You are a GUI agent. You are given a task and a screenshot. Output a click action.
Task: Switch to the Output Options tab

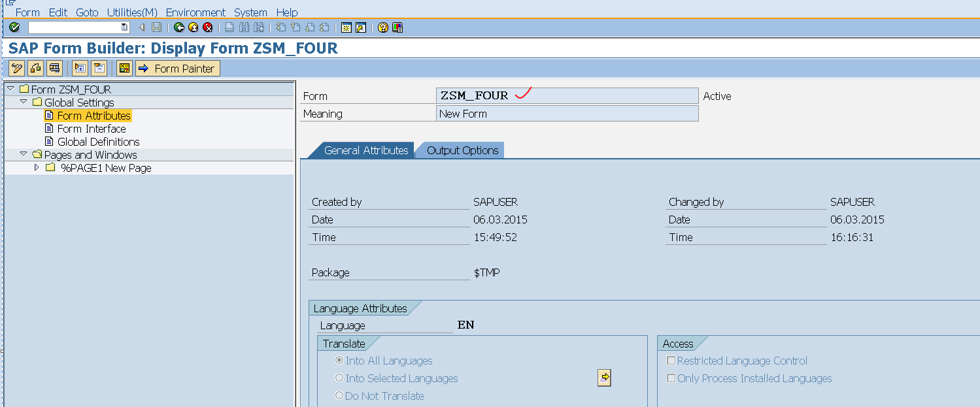click(x=462, y=150)
